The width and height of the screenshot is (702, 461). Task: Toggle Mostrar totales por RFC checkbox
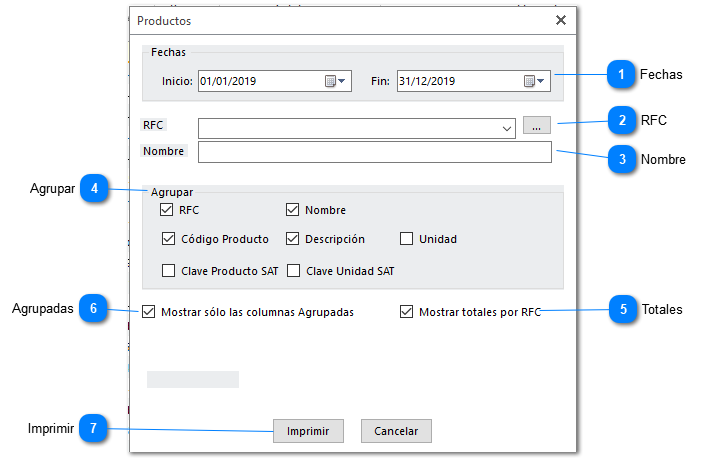(x=407, y=312)
